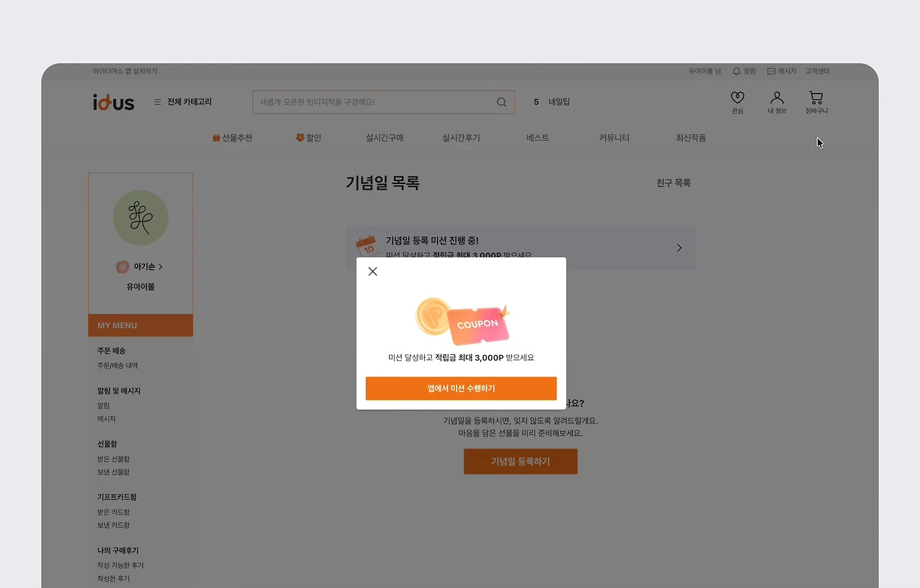Select 알림 under 알림 및 메시지 sidebar section

[103, 406]
